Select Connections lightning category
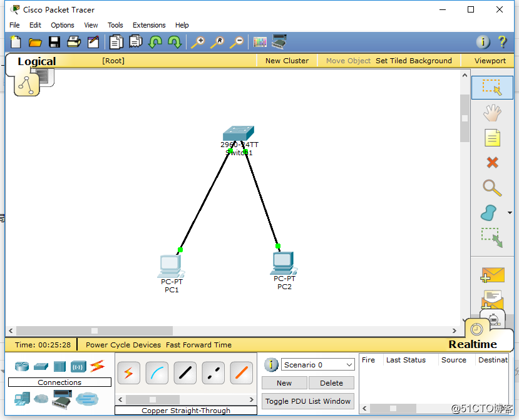Screen dimensions: 519x420 pos(97,366)
